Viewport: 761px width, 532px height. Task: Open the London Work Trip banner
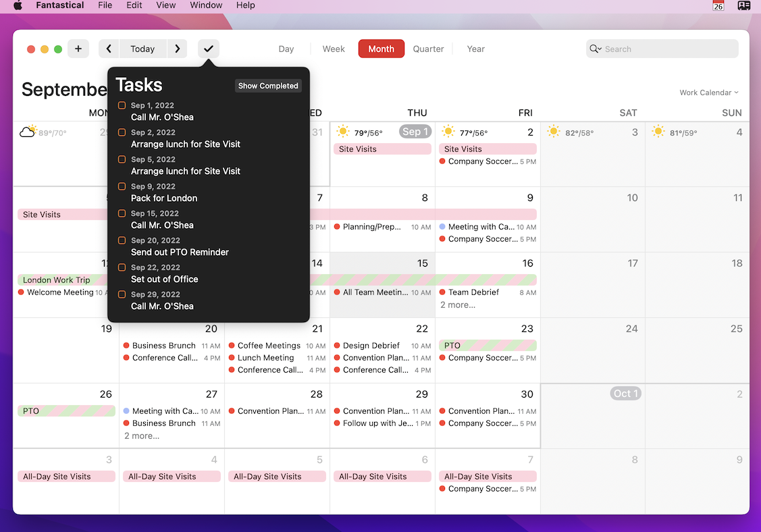[62, 280]
